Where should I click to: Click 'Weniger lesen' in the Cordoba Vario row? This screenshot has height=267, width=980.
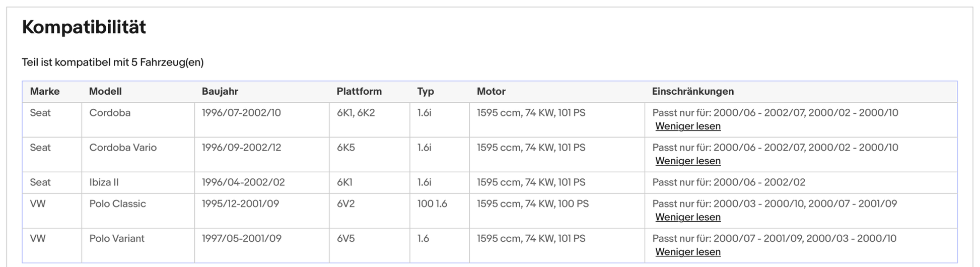tap(687, 161)
